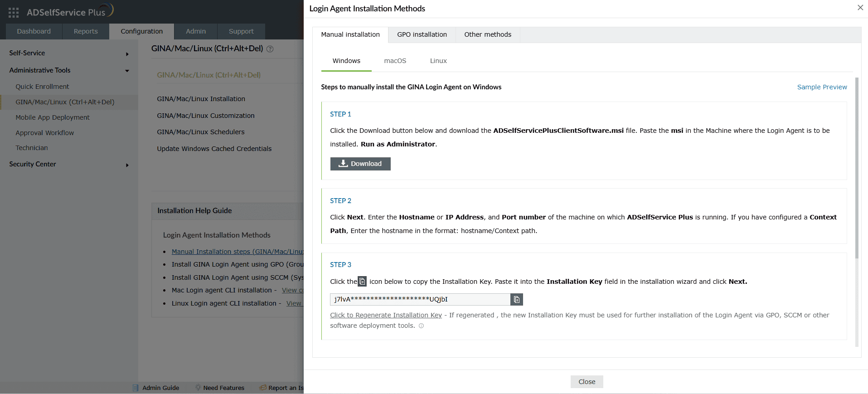Click the ADSelfService Plus logo
Viewport: 868px width, 394px height.
pyautogui.click(x=70, y=11)
